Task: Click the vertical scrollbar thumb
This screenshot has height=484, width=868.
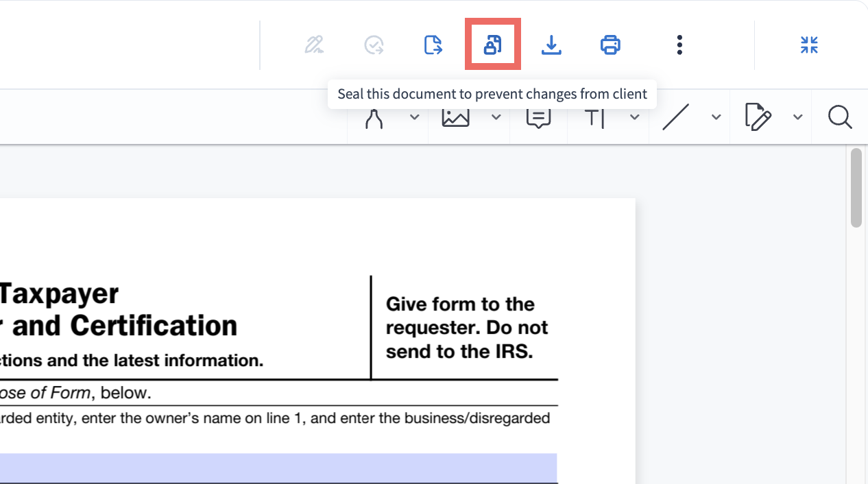Action: coord(856,187)
